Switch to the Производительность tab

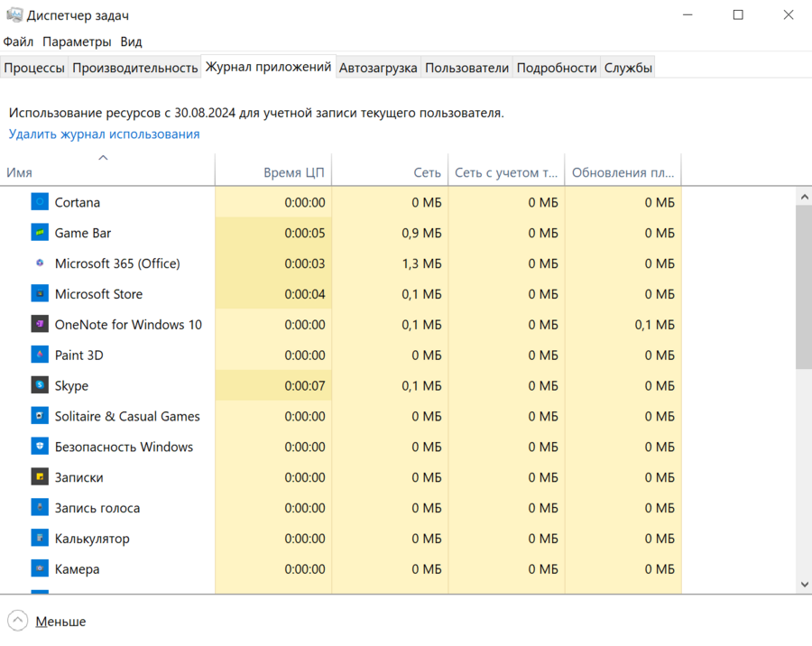coord(134,68)
